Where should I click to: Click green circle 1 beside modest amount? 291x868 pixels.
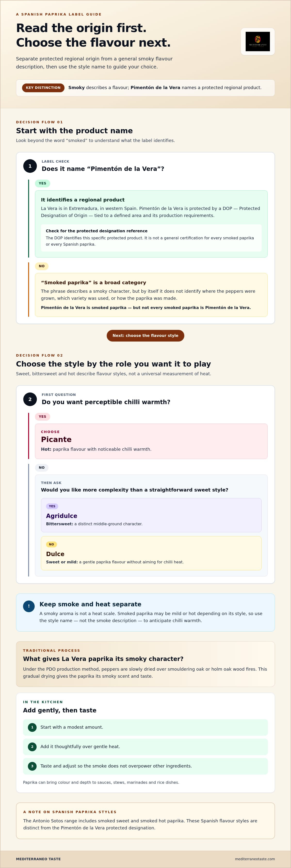[x=32, y=727]
